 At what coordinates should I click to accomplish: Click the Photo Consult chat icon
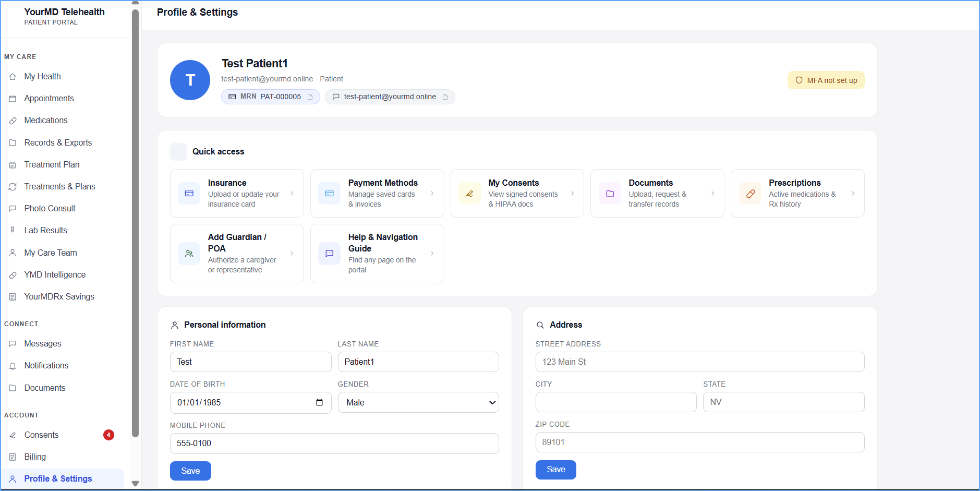tap(13, 209)
